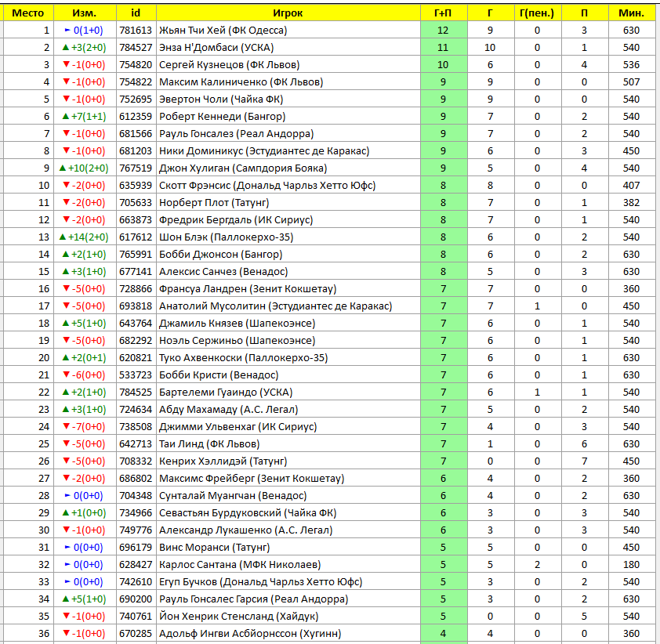Click minutes cell '382'

(631, 203)
